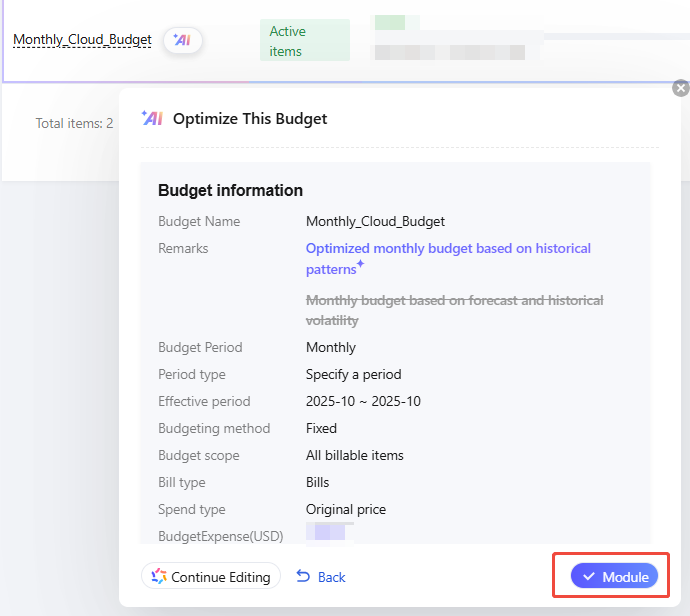Viewport: 690px width, 616px height.
Task: Click the Specify a period value
Action: (353, 374)
